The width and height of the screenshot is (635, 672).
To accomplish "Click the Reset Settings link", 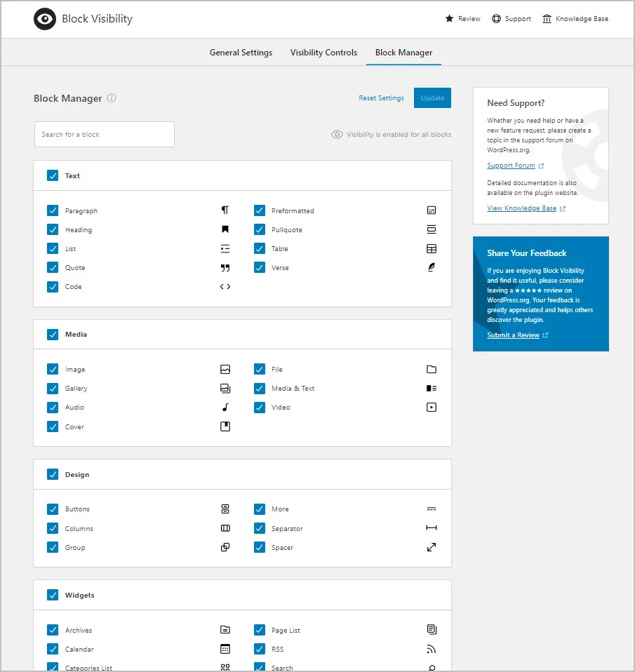I will tap(381, 98).
